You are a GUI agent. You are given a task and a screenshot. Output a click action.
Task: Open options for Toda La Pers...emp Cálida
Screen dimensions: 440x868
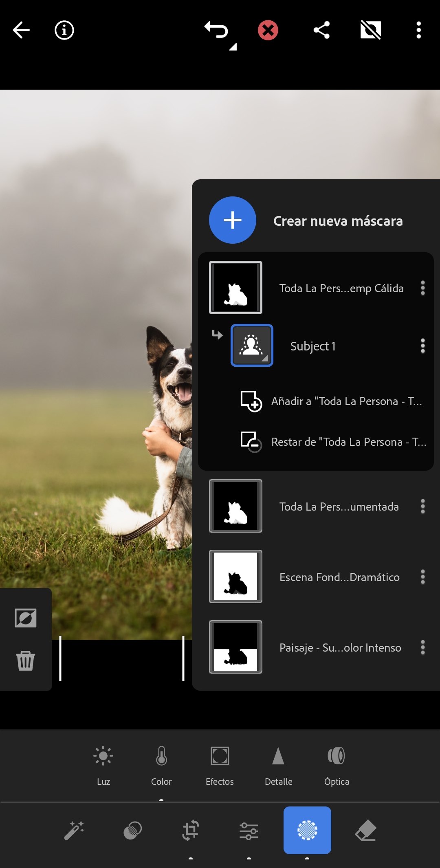tap(423, 288)
